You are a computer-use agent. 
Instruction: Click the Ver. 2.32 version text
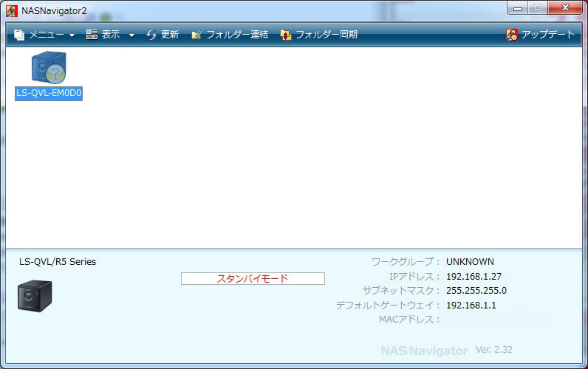pyautogui.click(x=494, y=350)
